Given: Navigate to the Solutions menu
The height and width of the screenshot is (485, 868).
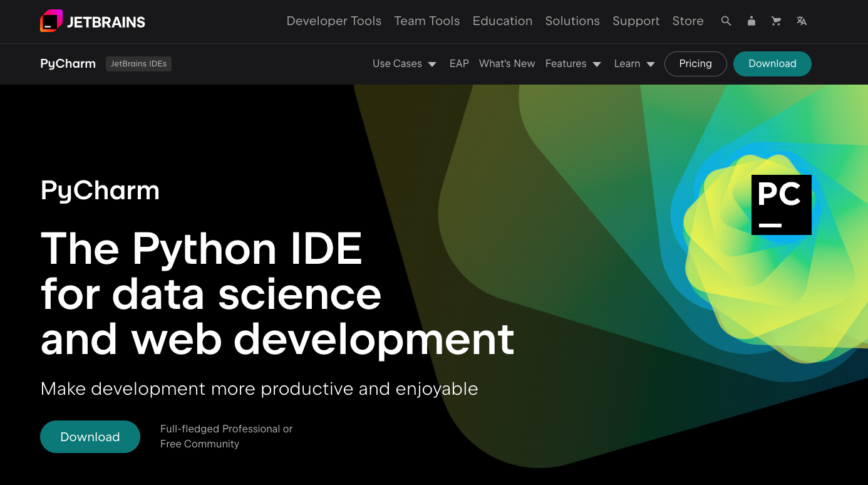Looking at the screenshot, I should click(572, 21).
